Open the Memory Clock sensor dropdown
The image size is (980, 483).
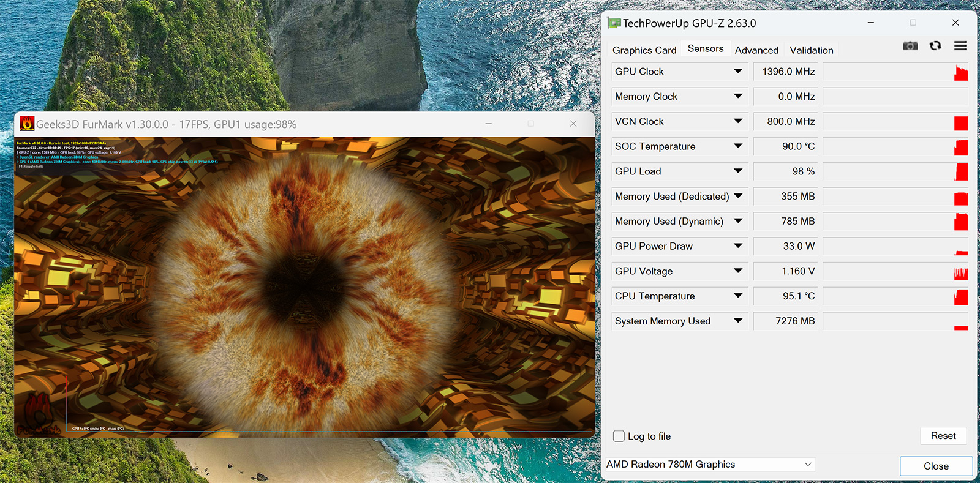[x=738, y=96]
